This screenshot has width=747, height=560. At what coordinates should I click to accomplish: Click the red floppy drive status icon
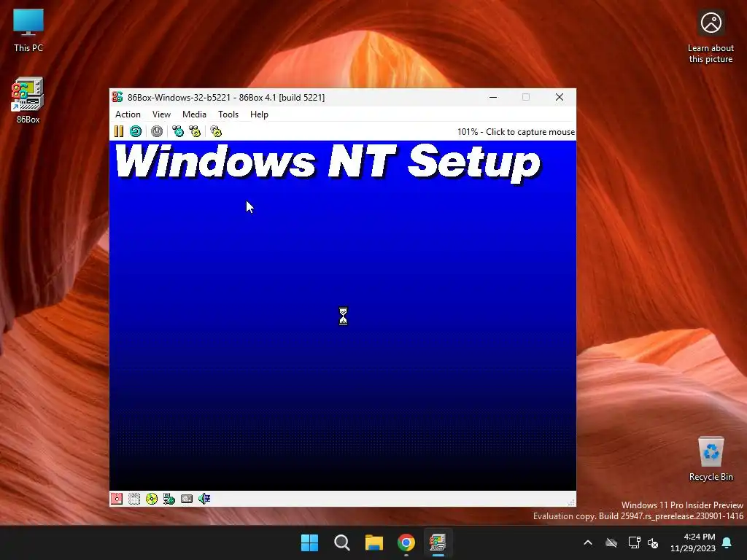[117, 499]
